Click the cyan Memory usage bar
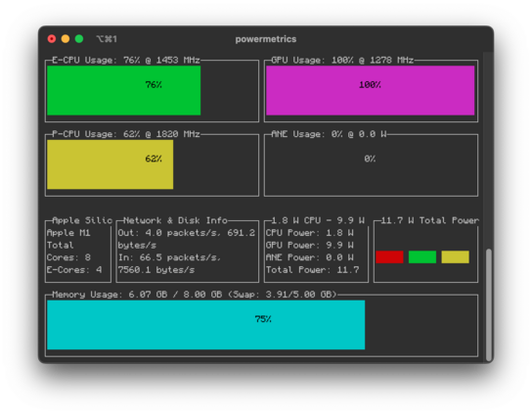 tap(206, 325)
